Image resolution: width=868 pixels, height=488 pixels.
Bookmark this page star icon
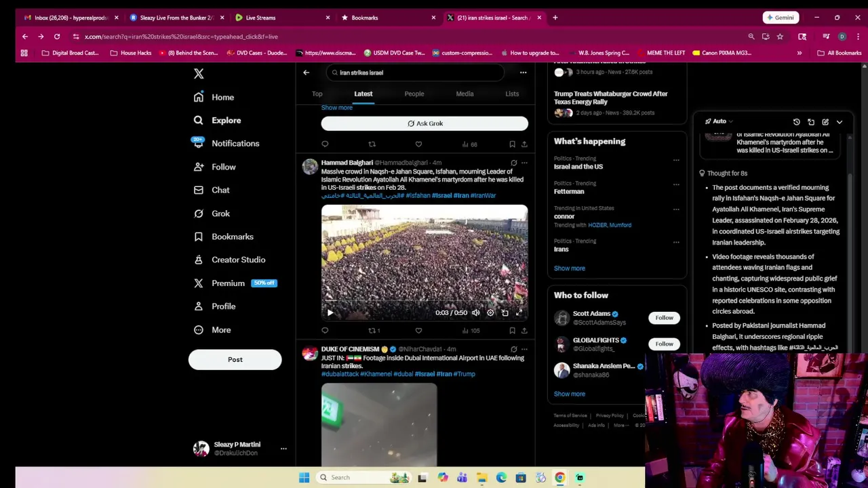coord(780,37)
